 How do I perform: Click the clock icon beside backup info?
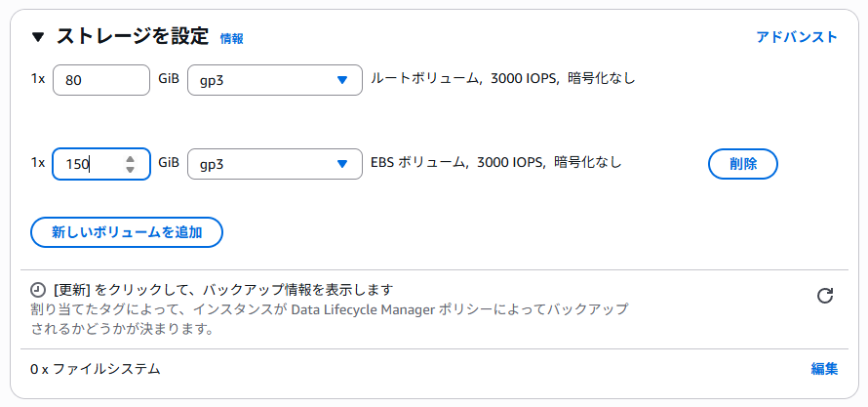click(x=38, y=290)
